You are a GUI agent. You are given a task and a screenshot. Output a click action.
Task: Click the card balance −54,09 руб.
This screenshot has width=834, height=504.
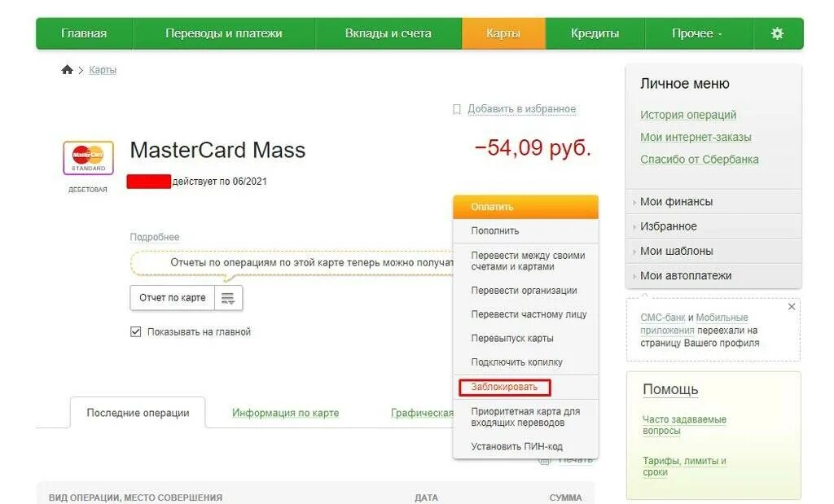pos(533,148)
